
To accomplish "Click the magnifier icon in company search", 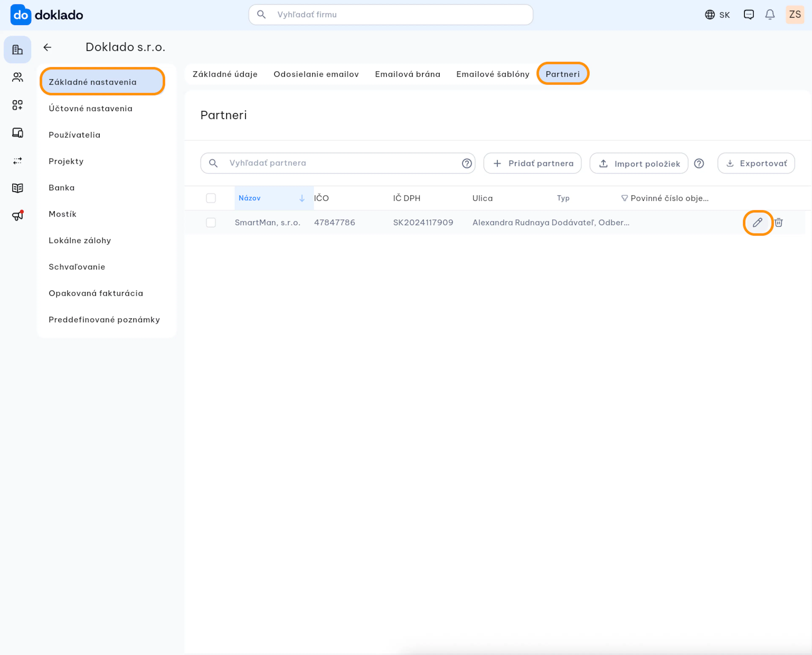I will (261, 15).
